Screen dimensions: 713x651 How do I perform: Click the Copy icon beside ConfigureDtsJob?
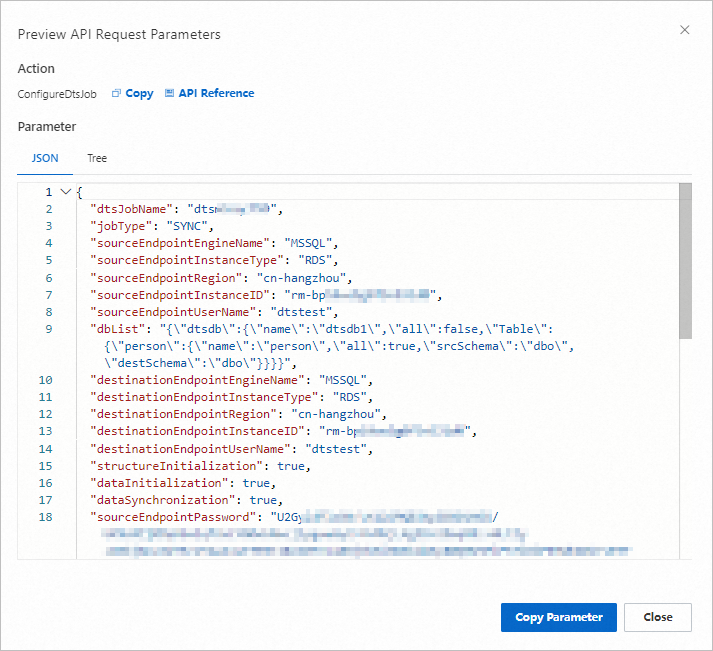[116, 93]
